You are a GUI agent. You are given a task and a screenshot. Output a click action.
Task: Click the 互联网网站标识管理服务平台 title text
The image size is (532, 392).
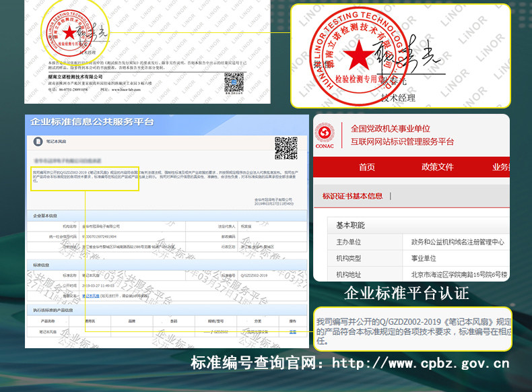tap(402, 141)
